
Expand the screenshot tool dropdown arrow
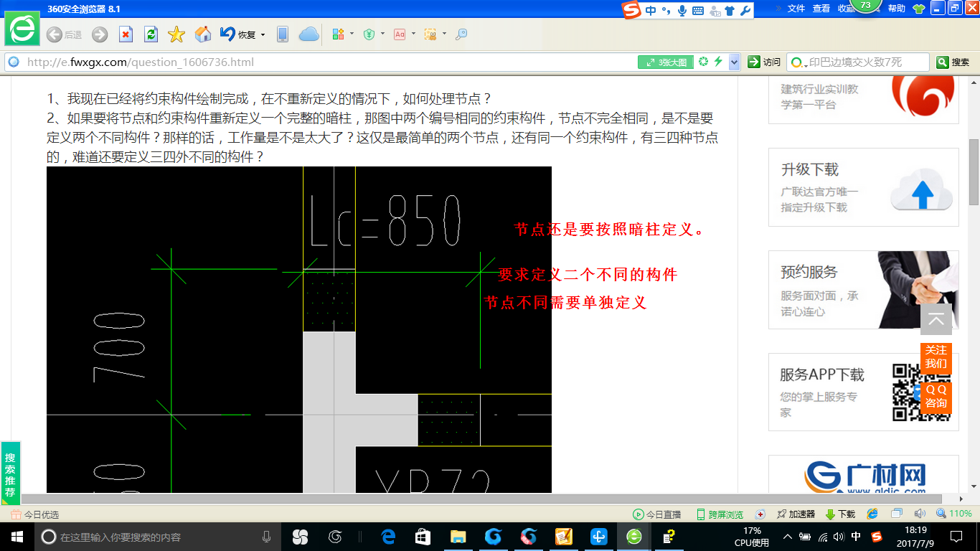444,34
